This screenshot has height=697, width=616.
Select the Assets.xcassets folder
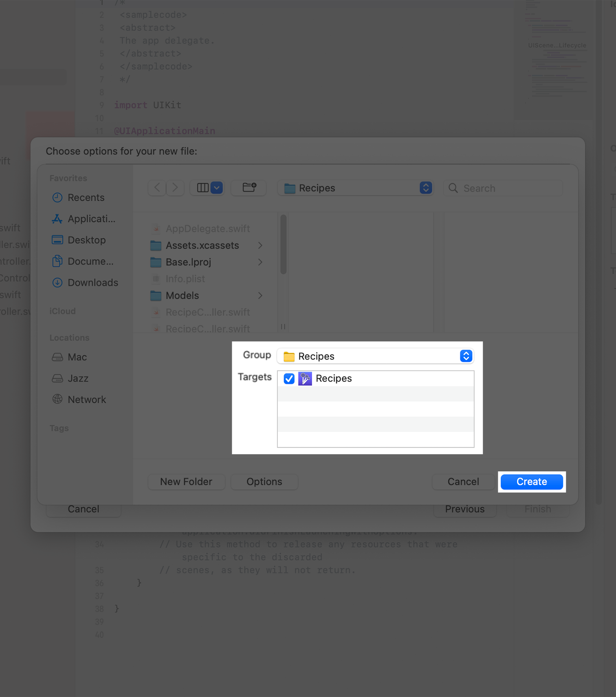[x=202, y=246]
